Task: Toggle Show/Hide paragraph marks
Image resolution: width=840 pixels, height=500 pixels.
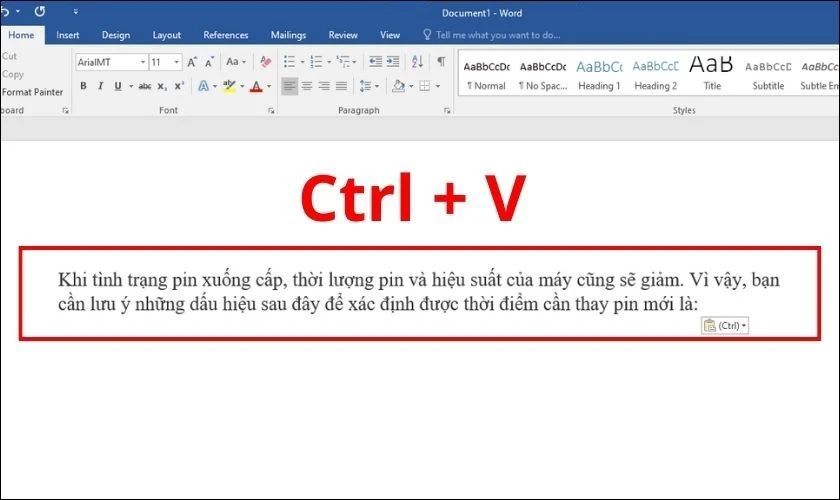Action: tap(441, 62)
